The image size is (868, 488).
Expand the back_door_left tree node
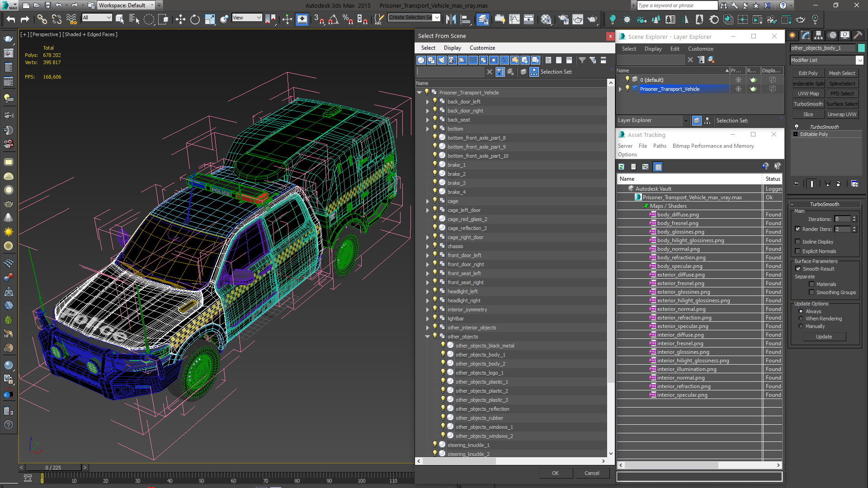coord(427,102)
